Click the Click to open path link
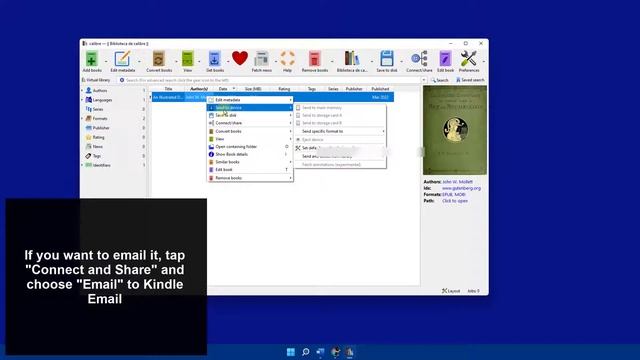 (x=455, y=201)
